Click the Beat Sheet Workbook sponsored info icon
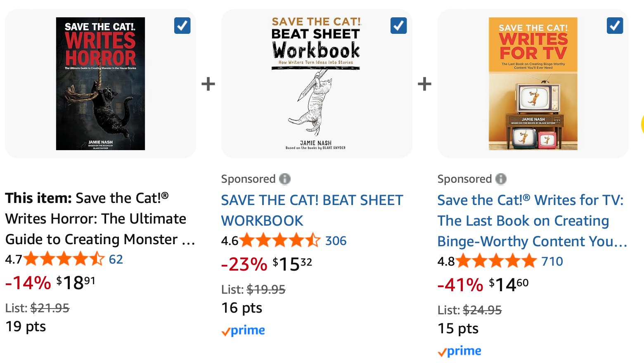The height and width of the screenshot is (363, 644). point(285,179)
